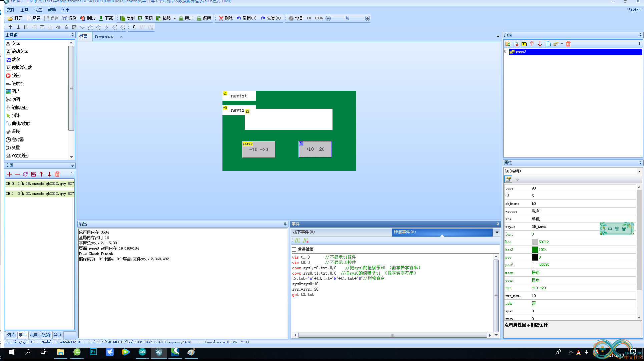
Task: Select the 定时器 timer tool
Action: coord(15,139)
